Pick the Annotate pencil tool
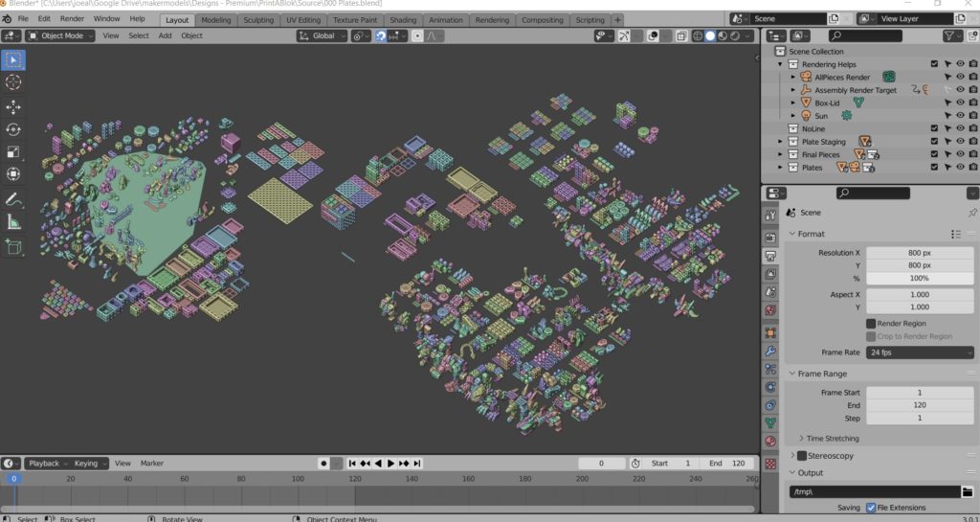 (13, 199)
